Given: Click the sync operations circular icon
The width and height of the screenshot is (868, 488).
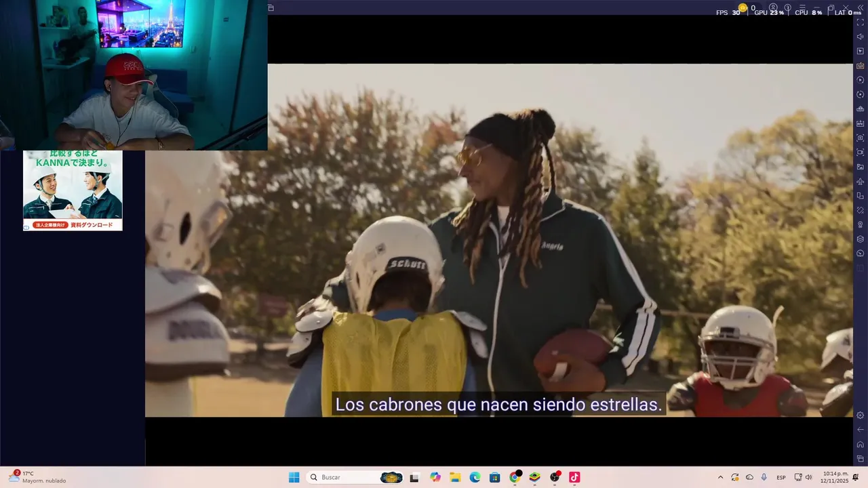Looking at the screenshot, I should (x=861, y=94).
